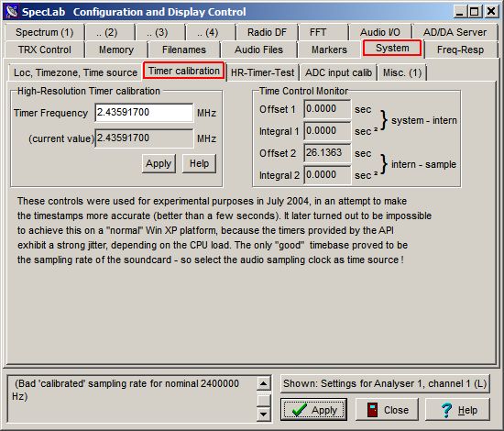Image resolution: width=504 pixels, height=431 pixels.
Task: Apply the timer calibration frequency
Action: [159, 163]
